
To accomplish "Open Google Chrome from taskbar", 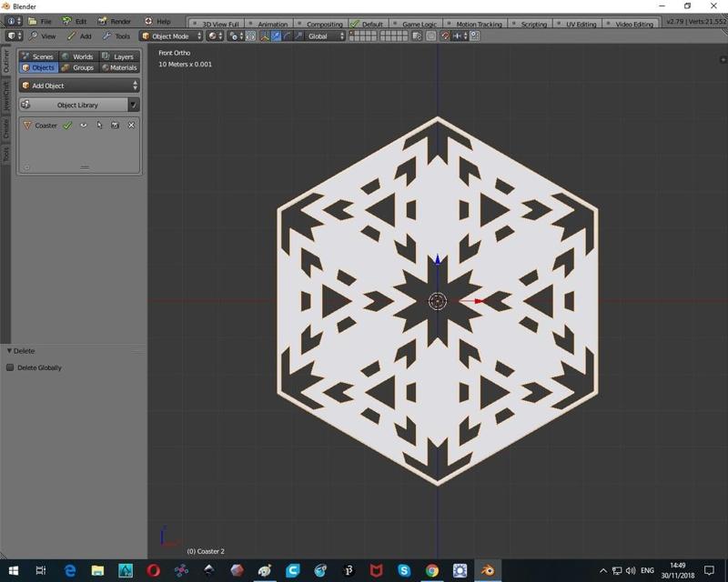I will pos(431,570).
